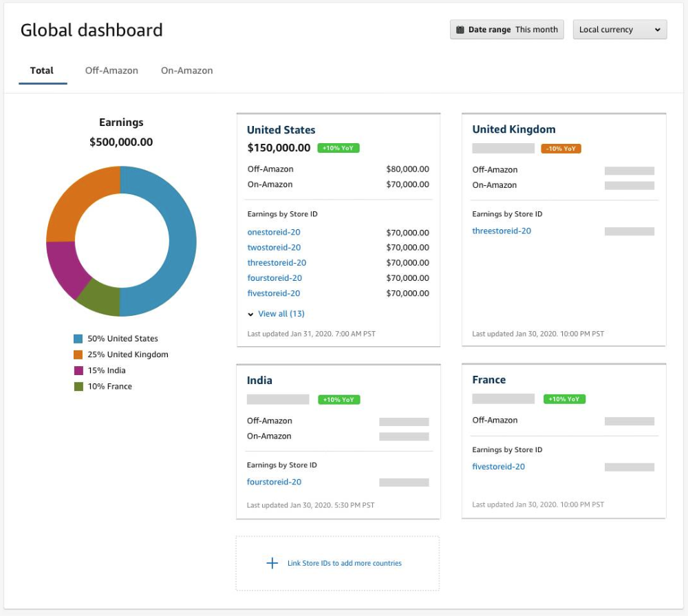Click the plus icon to link Store IDs
The width and height of the screenshot is (688, 616).
[x=272, y=563]
